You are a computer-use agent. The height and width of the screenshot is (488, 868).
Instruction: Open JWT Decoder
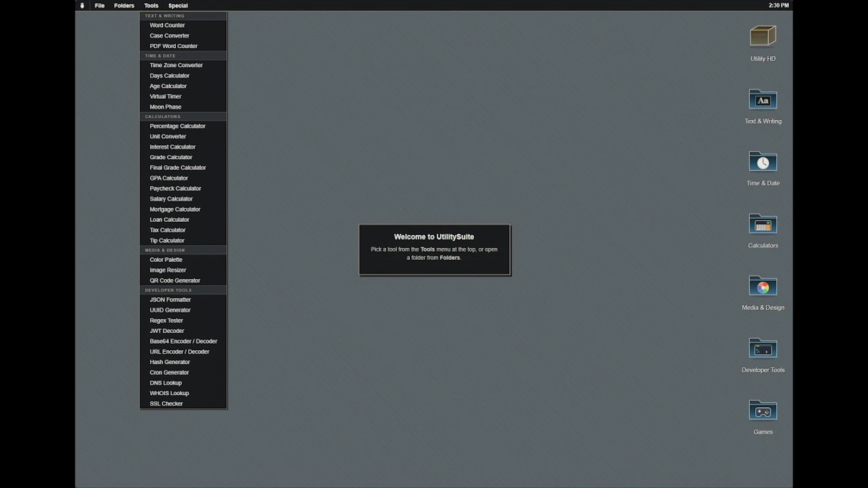(x=183, y=331)
